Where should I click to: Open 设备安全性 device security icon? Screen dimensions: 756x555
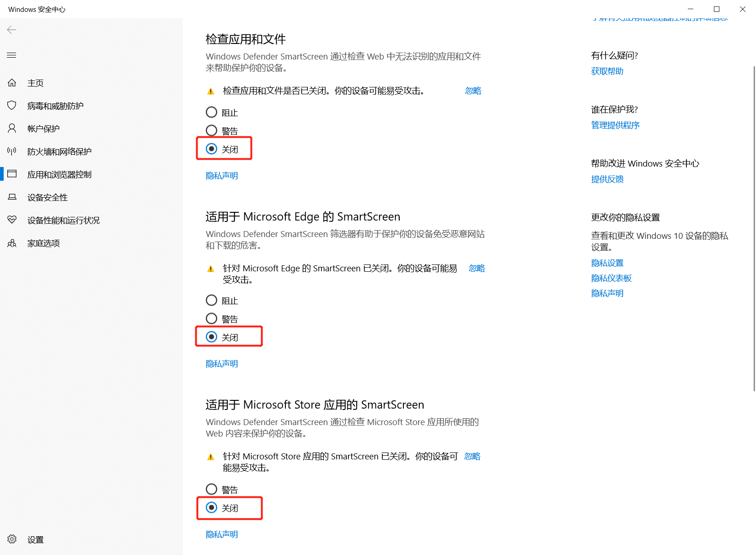[x=12, y=197]
